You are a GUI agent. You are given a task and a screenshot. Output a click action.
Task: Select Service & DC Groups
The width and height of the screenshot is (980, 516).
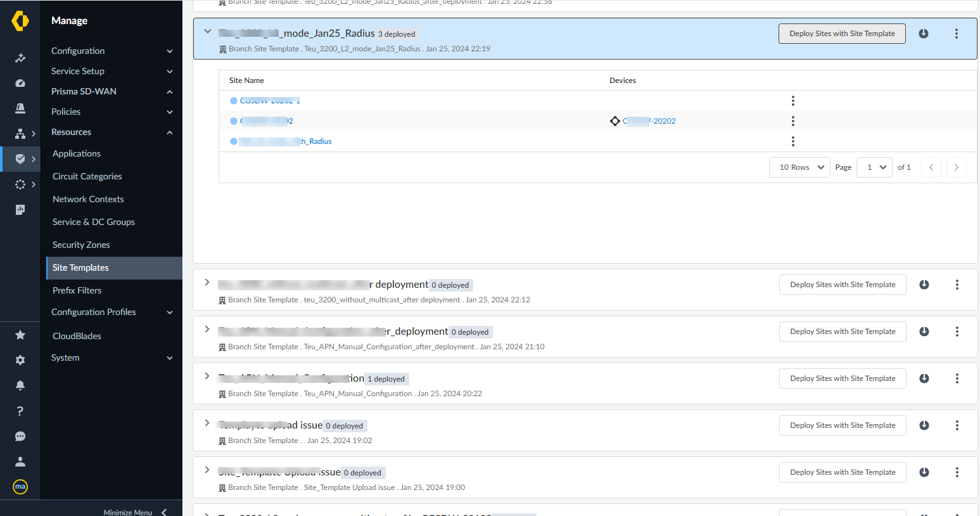[x=94, y=222]
